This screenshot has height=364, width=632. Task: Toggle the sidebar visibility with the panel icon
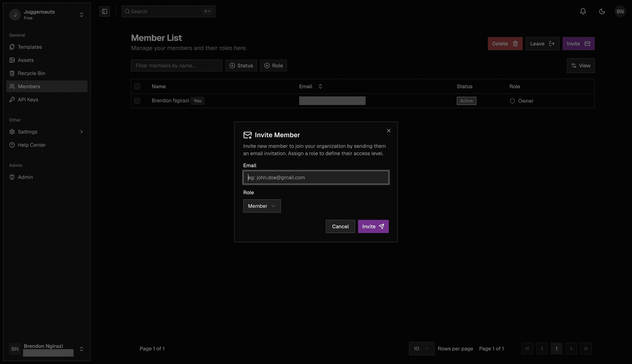point(104,11)
